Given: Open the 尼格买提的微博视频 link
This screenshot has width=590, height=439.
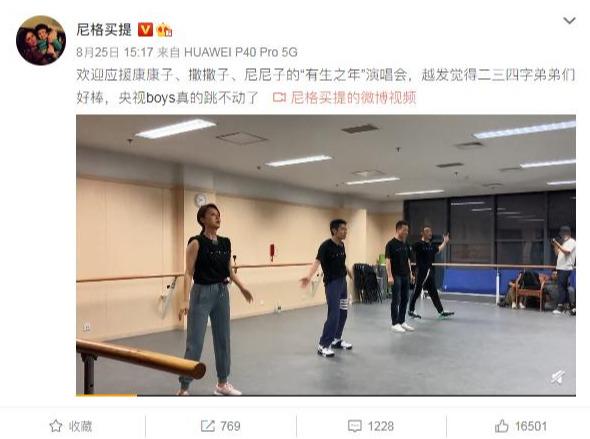Looking at the screenshot, I should tap(354, 98).
